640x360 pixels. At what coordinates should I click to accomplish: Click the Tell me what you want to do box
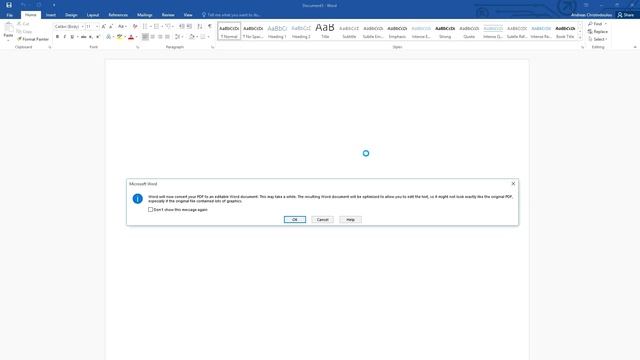coord(231,15)
